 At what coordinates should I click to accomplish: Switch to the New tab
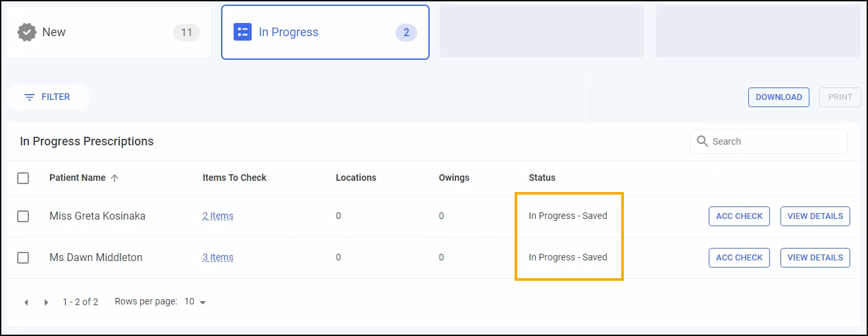coord(109,32)
